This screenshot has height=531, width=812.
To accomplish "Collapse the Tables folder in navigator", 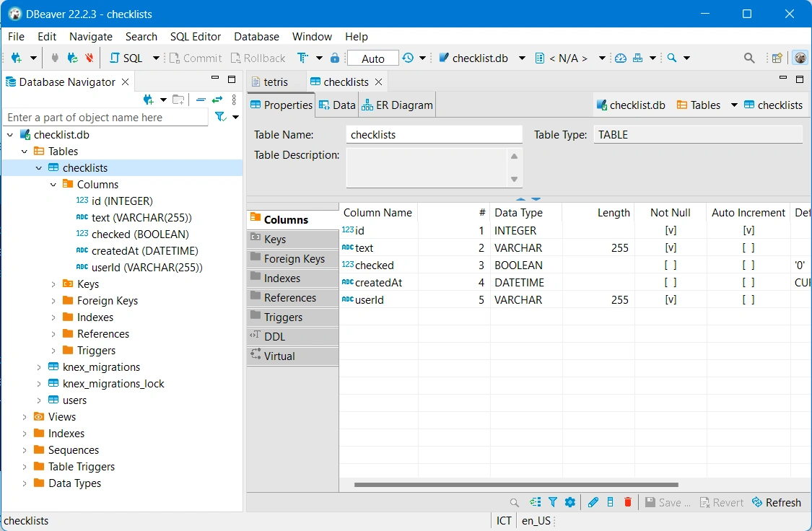I will [25, 151].
